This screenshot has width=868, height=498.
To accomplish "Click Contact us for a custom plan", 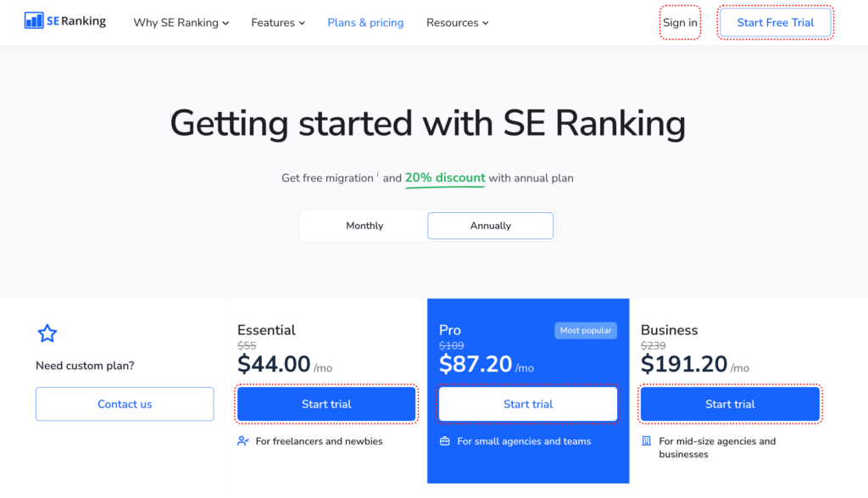I will (124, 404).
